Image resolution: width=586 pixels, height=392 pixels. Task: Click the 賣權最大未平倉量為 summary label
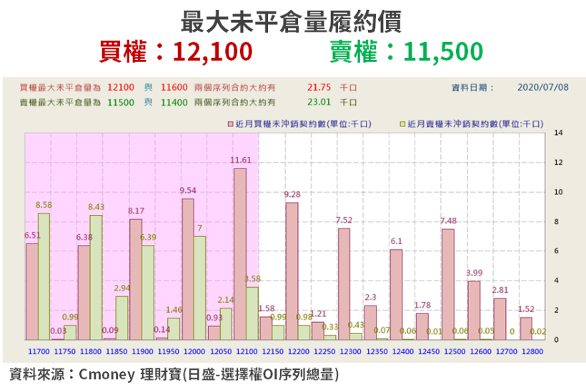point(60,102)
